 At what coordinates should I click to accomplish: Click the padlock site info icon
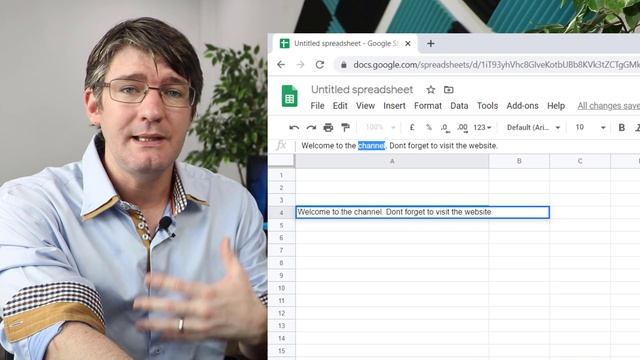click(344, 64)
